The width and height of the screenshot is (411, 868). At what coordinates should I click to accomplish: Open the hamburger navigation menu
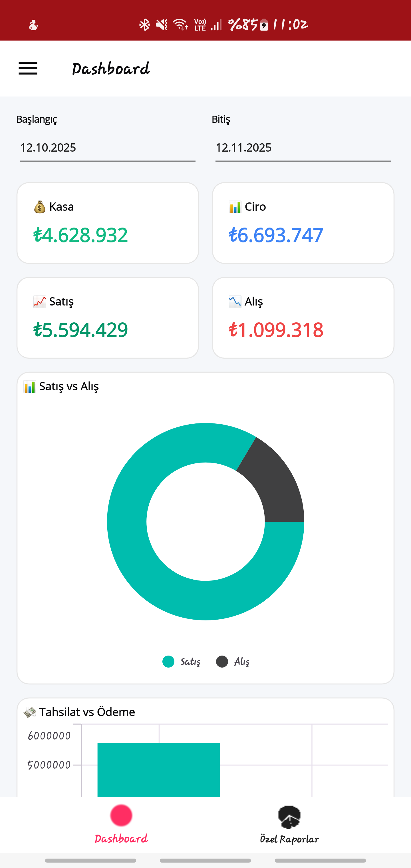[x=28, y=69]
